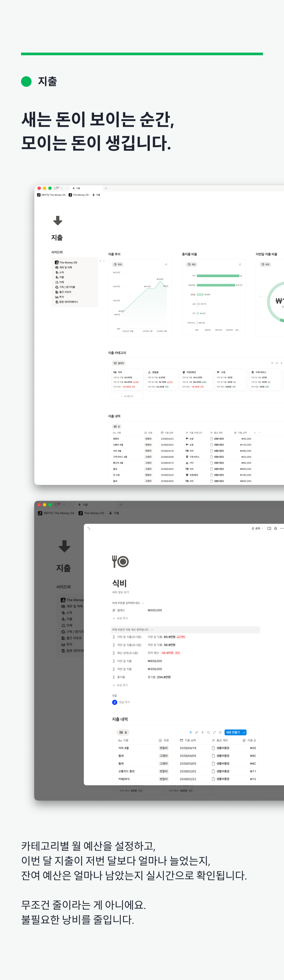
Task: Open the 생필품 category gallery card
Action: (161, 380)
